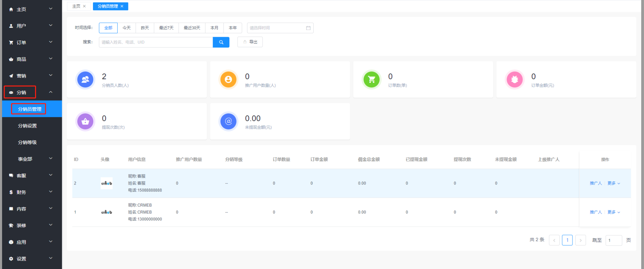This screenshot has height=269, width=644.
Task: Open 推广人 link for CRMEB user
Action: pyautogui.click(x=596, y=212)
